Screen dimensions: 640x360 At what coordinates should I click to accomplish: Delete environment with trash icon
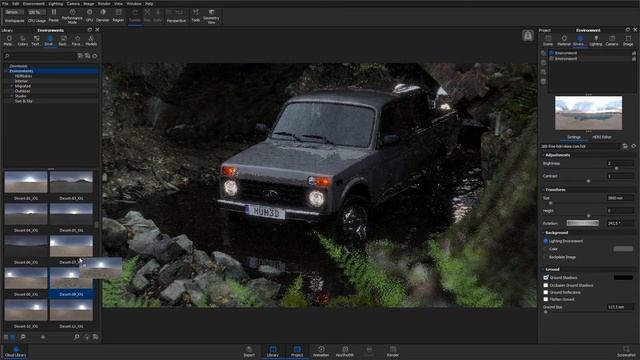(x=543, y=81)
